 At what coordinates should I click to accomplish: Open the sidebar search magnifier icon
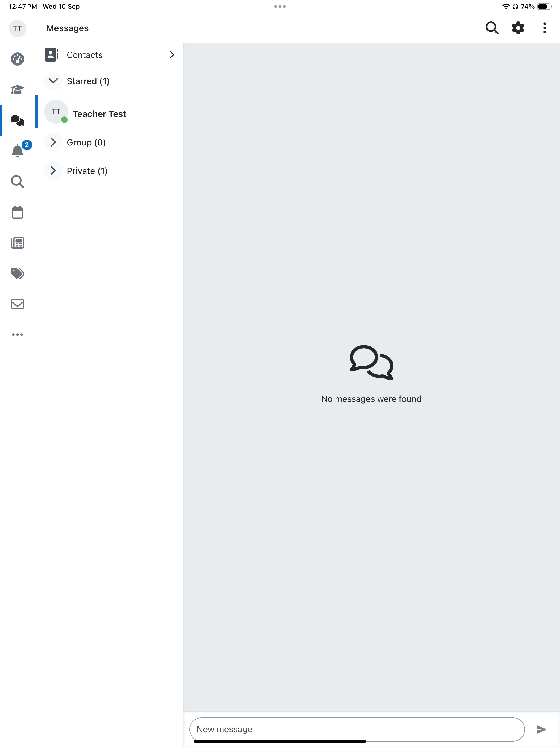tap(17, 182)
